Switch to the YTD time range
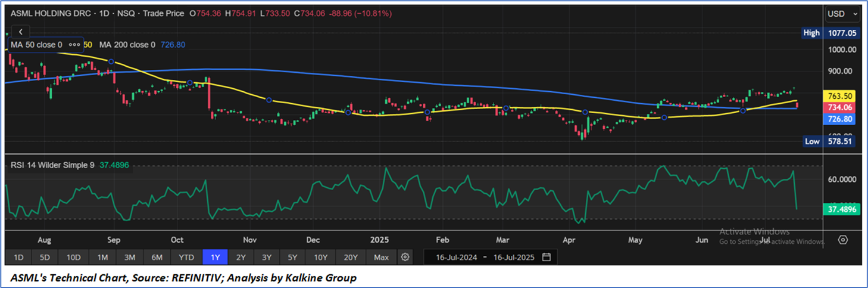868x288 pixels. click(x=186, y=257)
